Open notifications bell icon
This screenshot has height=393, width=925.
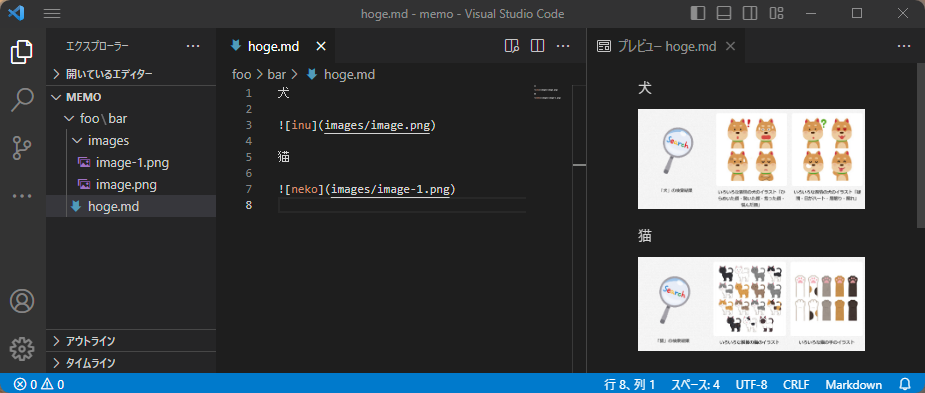pos(904,385)
